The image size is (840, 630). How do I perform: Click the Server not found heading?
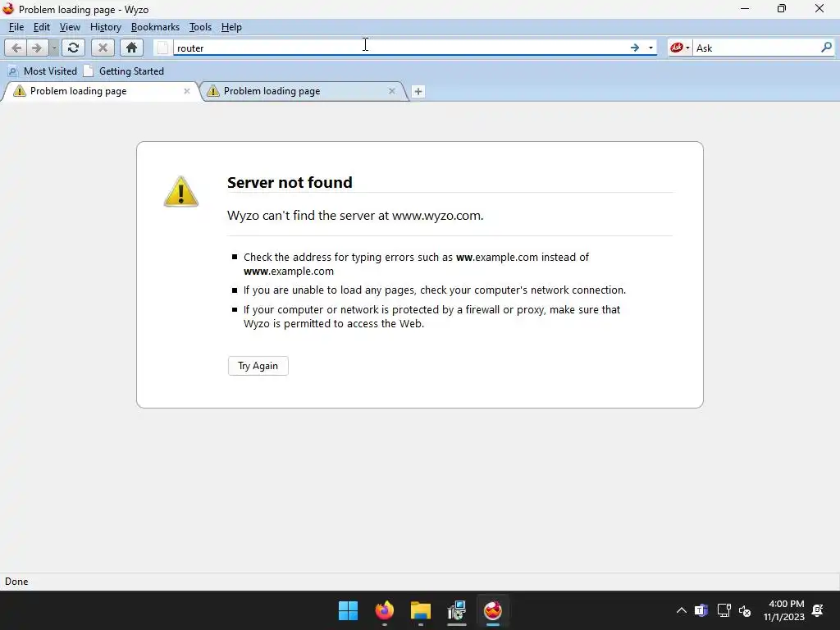(x=290, y=182)
